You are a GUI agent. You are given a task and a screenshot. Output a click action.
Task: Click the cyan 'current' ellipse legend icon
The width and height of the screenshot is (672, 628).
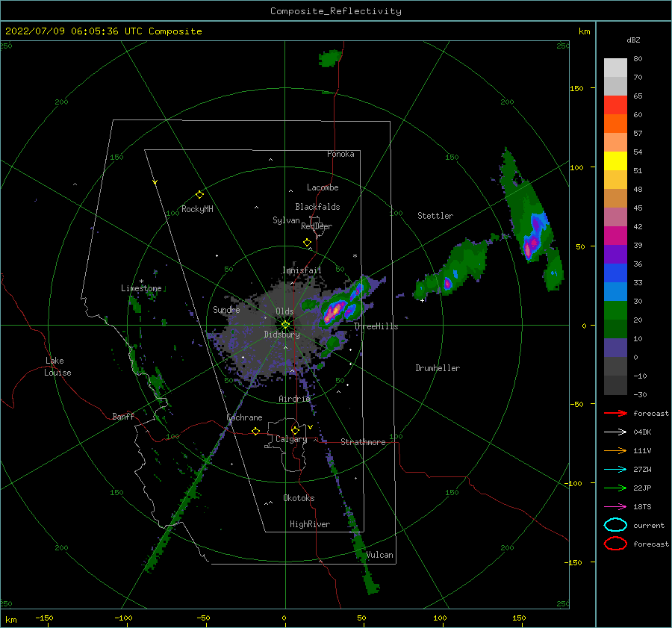(x=615, y=525)
